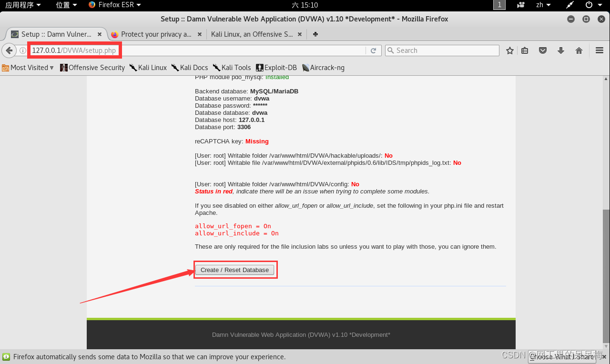Open the 位置 places menu
610x364 pixels.
(x=66, y=5)
